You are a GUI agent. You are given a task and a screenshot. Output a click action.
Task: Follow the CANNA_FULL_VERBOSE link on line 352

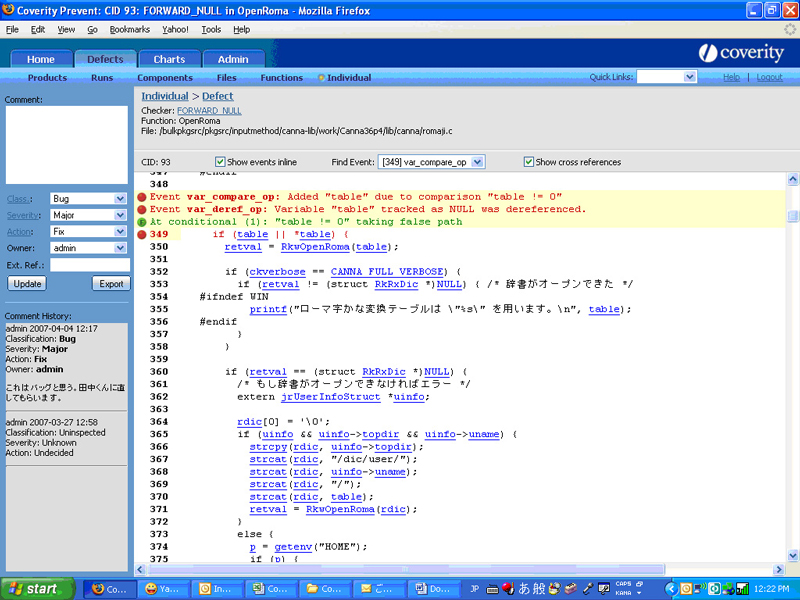[x=387, y=272]
